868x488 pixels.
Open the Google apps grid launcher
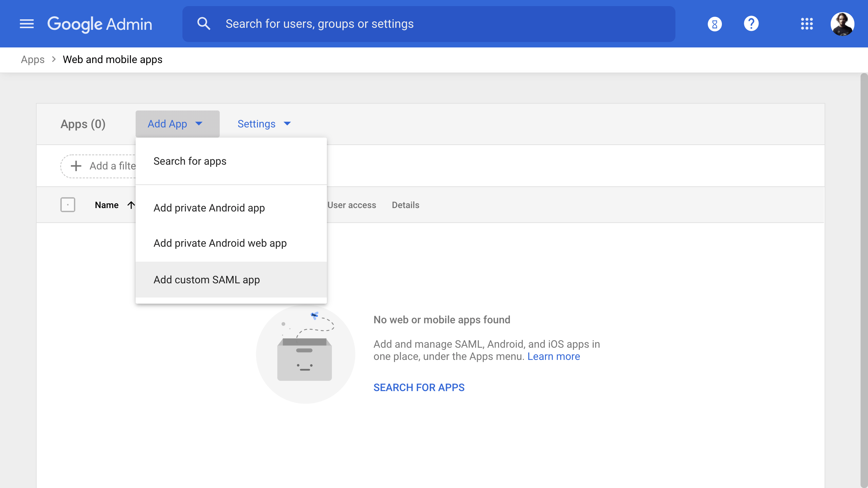pos(807,24)
